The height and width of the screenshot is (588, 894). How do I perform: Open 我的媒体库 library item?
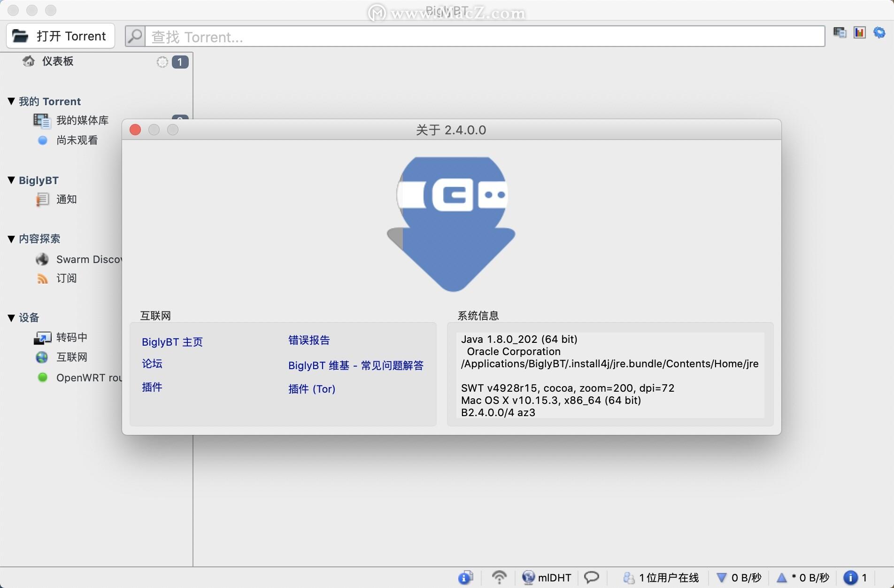point(82,120)
